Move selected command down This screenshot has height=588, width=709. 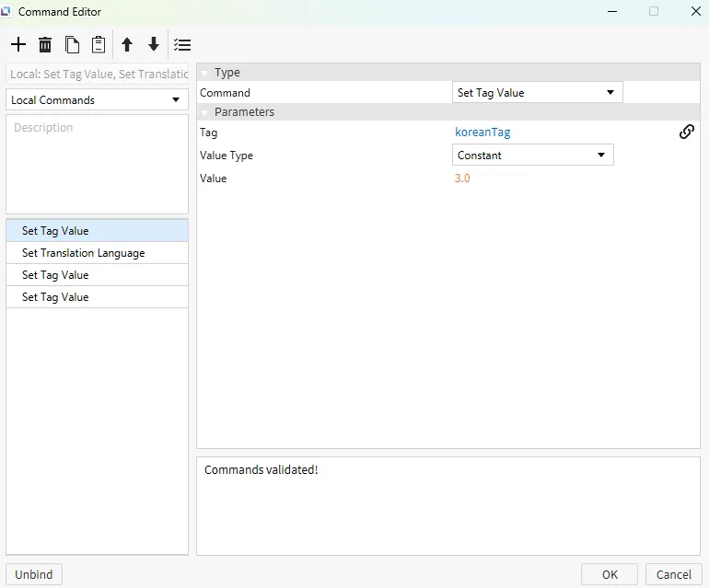coord(154,44)
